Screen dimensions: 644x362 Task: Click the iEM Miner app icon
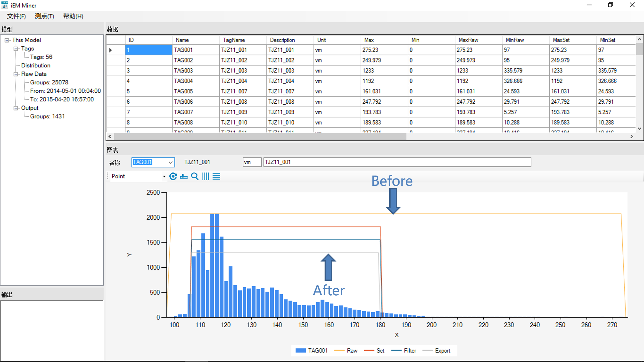point(5,5)
